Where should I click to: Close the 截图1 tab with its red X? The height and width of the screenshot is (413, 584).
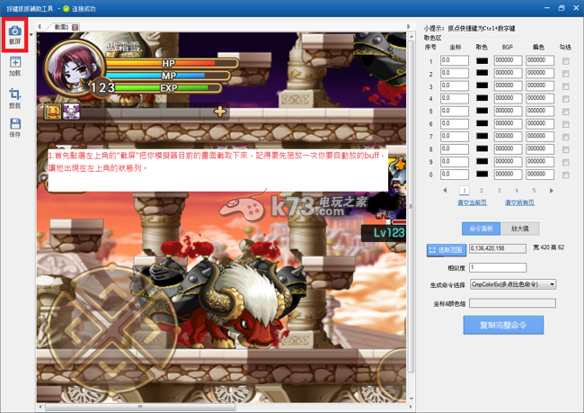(75, 27)
